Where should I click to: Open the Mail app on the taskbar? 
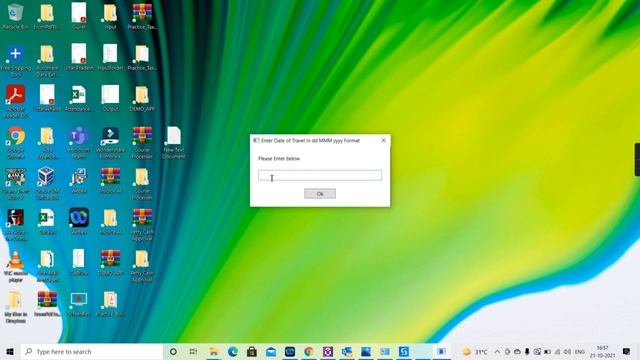pos(271,351)
